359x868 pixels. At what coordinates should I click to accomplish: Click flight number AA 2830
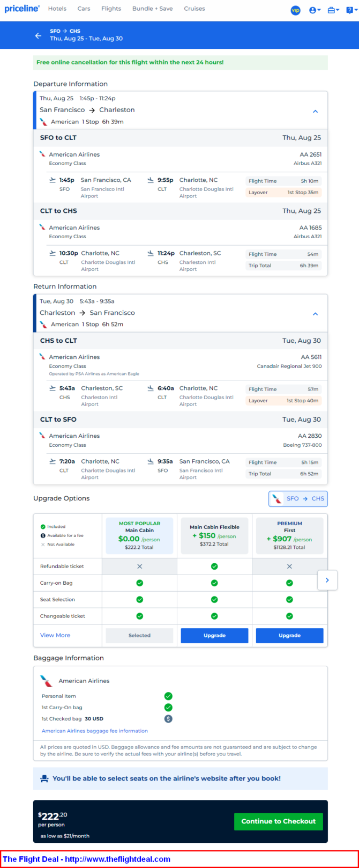310,436
